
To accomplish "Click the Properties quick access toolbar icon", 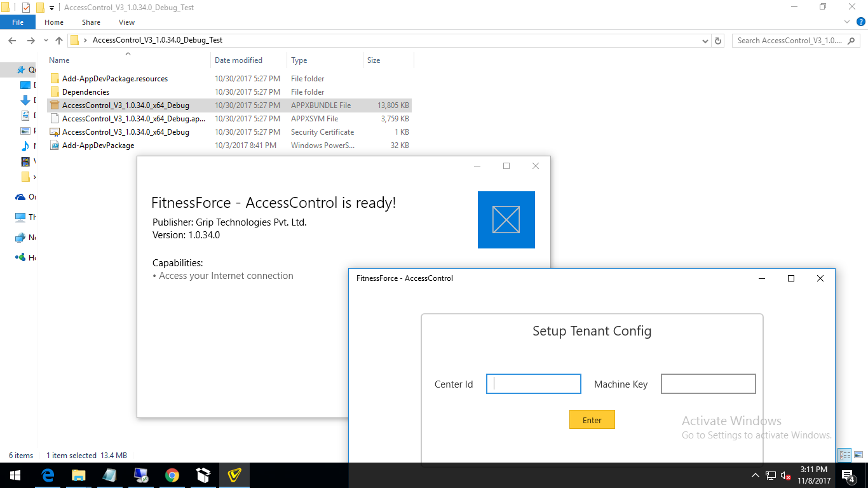I will pos(25,8).
